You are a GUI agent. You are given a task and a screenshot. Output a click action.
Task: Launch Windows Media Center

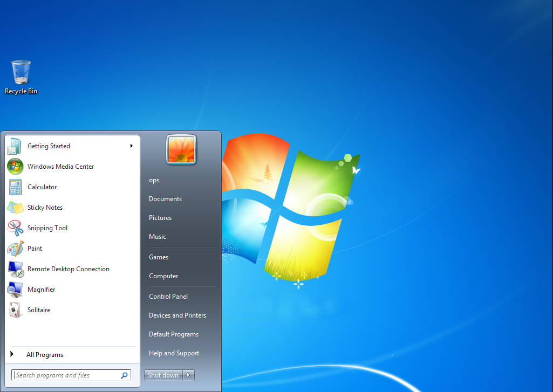61,167
